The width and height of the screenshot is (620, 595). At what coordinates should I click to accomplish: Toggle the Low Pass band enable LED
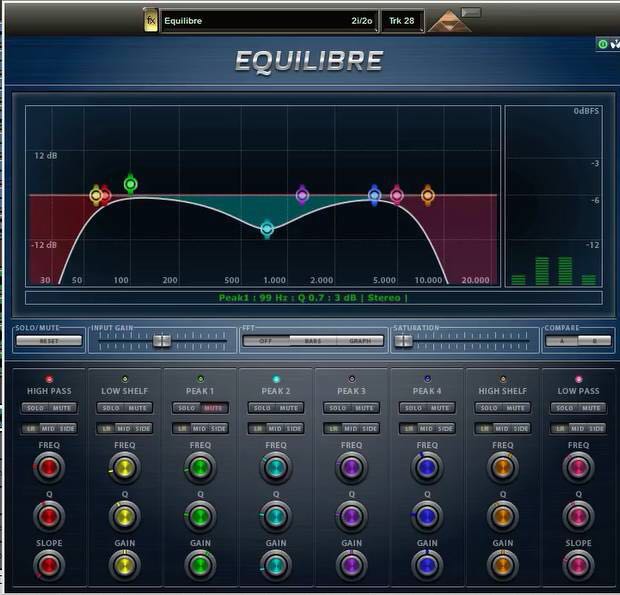tap(578, 379)
